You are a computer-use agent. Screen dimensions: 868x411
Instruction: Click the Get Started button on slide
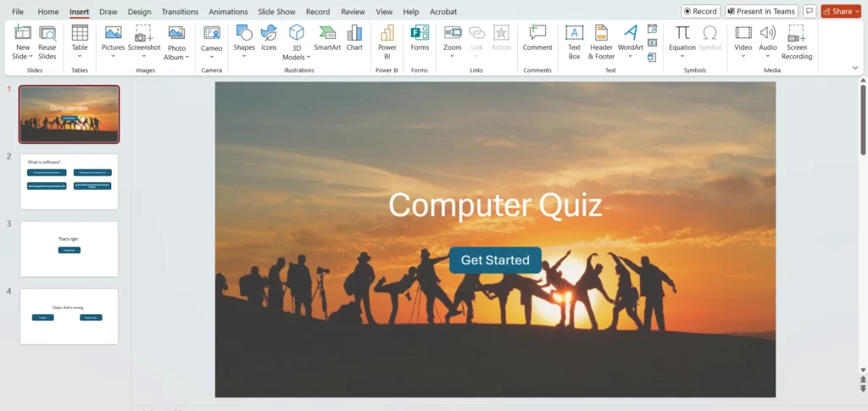coord(495,260)
